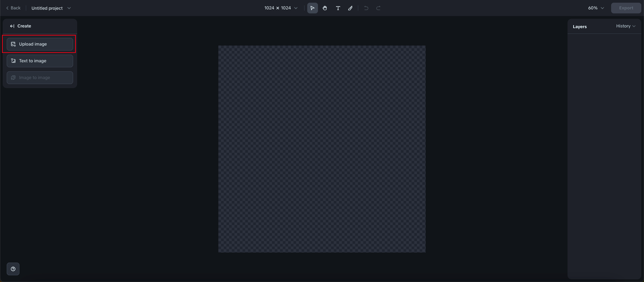Screen dimensions: 644x282
Task: Click the Redo arrow
Action: click(x=378, y=8)
